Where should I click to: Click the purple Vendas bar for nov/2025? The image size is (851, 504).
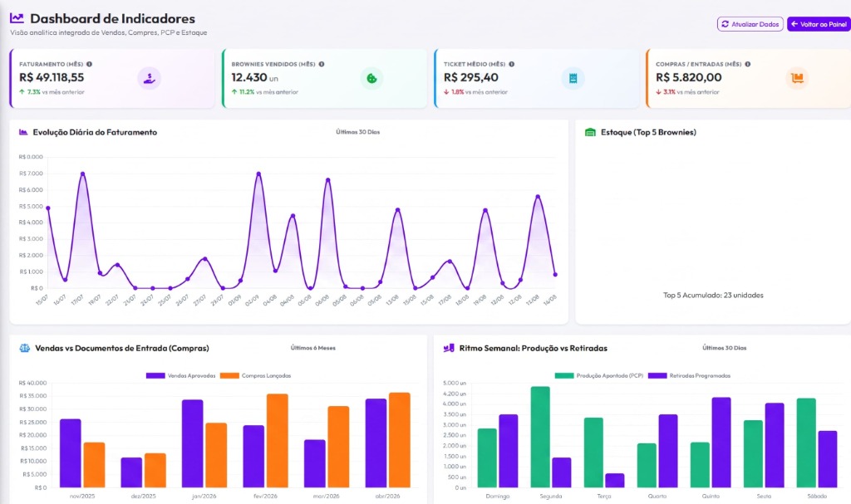70,453
